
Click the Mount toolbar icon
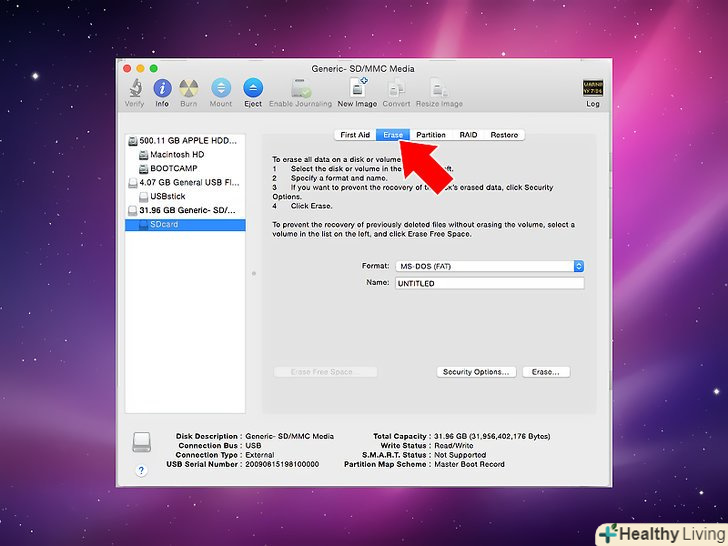(x=221, y=88)
